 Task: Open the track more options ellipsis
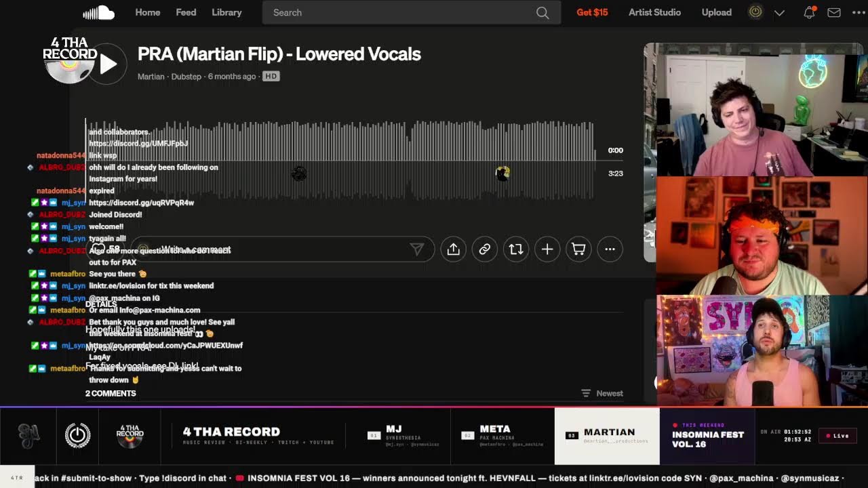click(x=610, y=249)
